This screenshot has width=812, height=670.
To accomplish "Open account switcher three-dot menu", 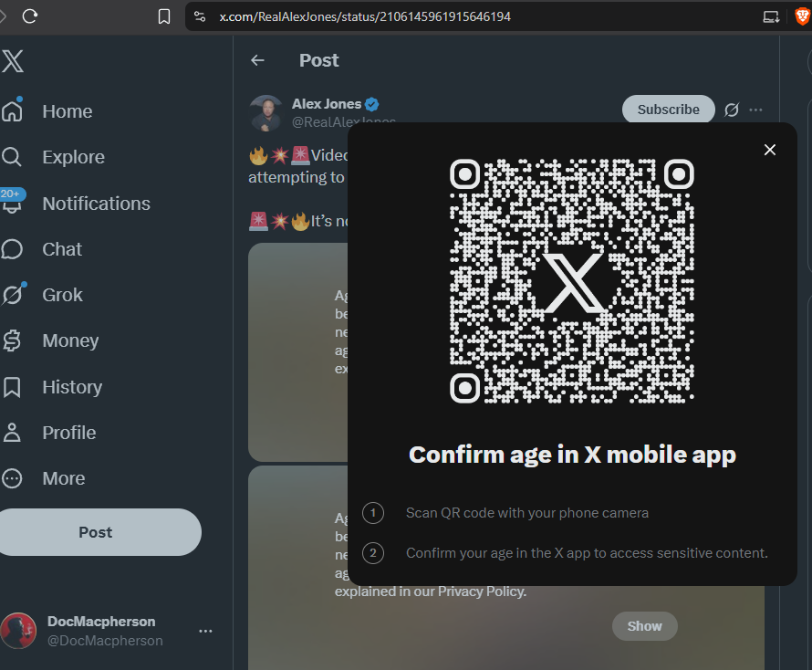I will [205, 631].
